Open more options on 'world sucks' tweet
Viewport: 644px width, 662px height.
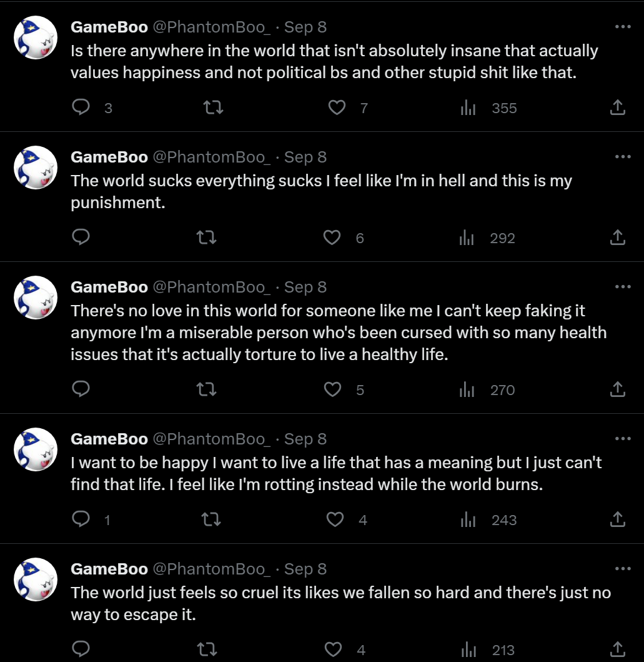click(623, 157)
